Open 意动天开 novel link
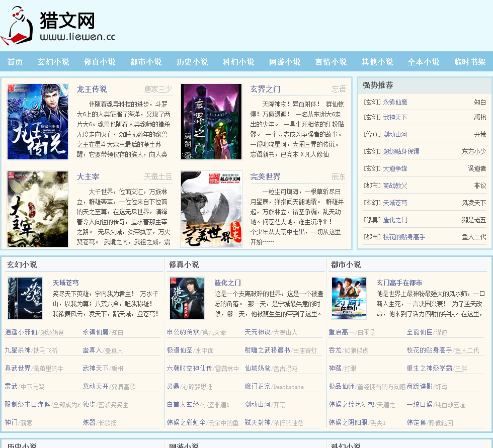 96,387
